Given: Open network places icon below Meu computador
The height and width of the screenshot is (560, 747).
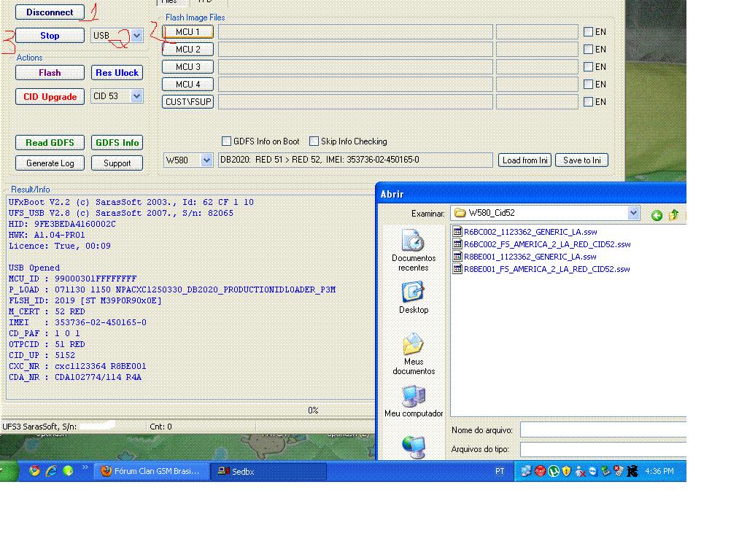Looking at the screenshot, I should click(413, 447).
